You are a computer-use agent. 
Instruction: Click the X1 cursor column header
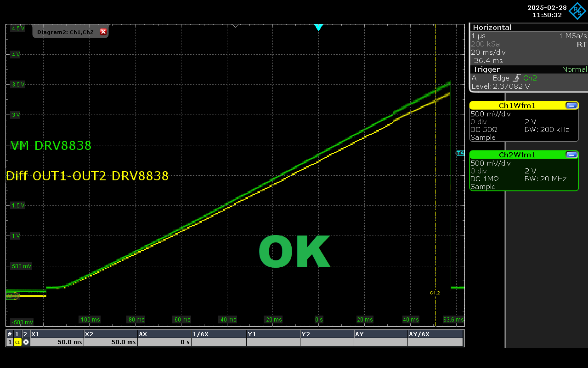coord(57,334)
